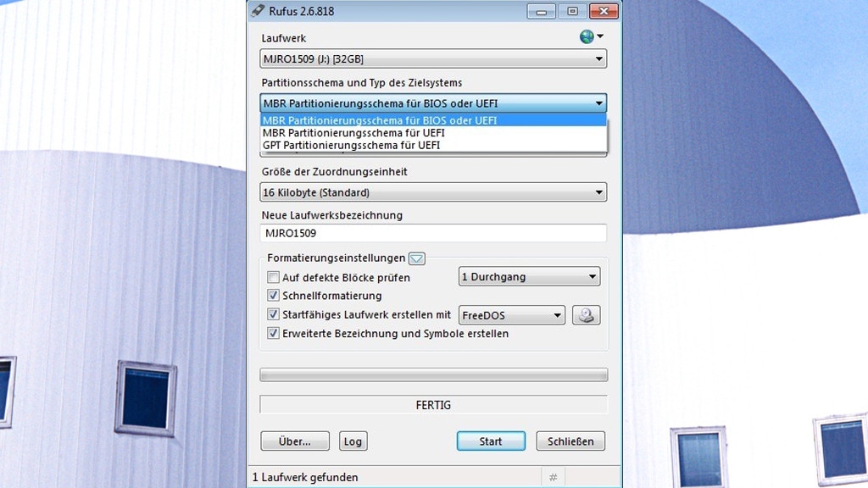Collapse Formatierungseinstellungen advanced options arrow

(x=416, y=258)
